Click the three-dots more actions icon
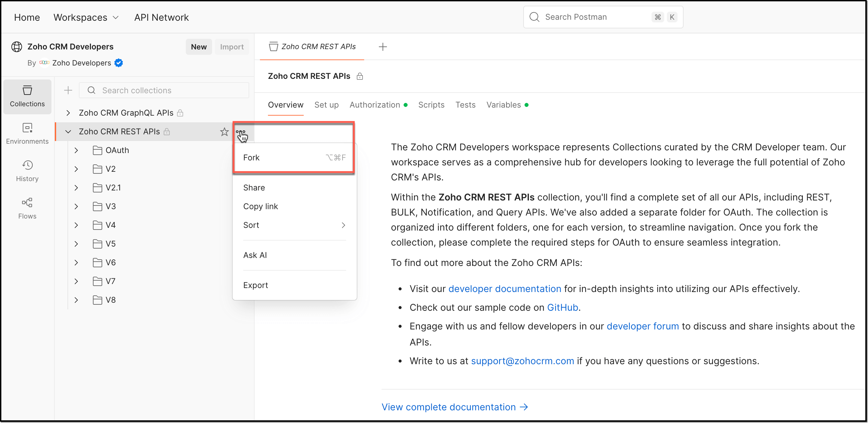The image size is (868, 423). coord(240,132)
